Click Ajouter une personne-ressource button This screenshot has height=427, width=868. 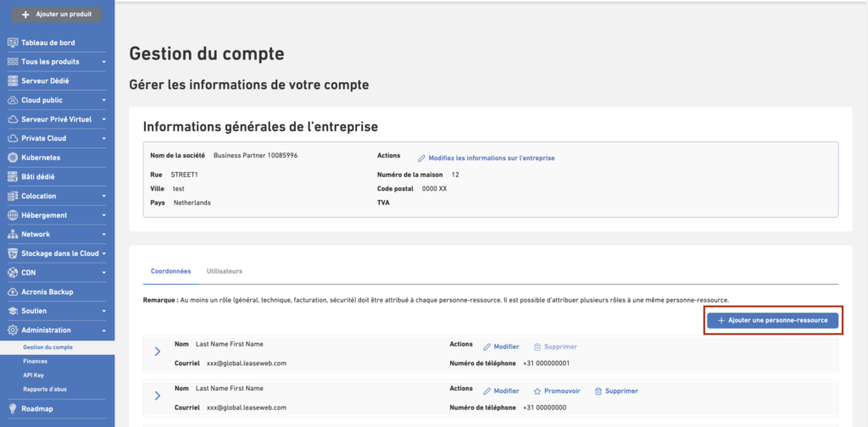click(x=773, y=321)
